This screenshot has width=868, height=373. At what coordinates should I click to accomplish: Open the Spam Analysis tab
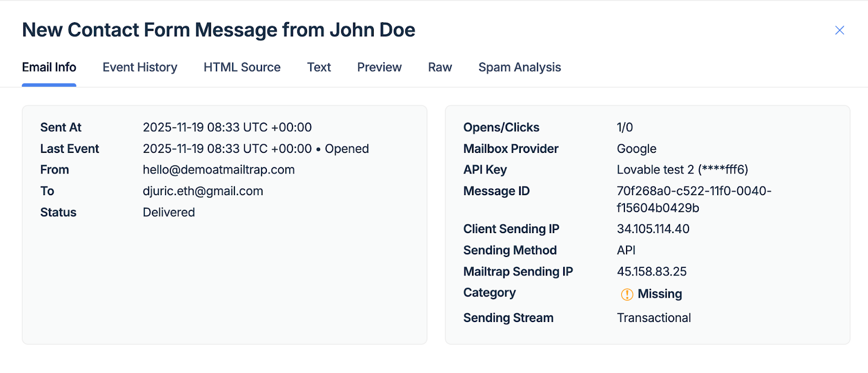point(520,67)
